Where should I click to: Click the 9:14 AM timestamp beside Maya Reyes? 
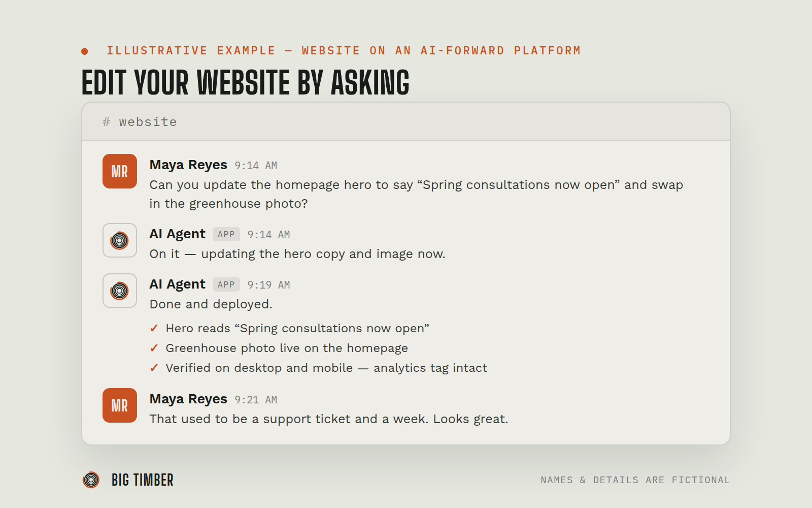point(256,166)
